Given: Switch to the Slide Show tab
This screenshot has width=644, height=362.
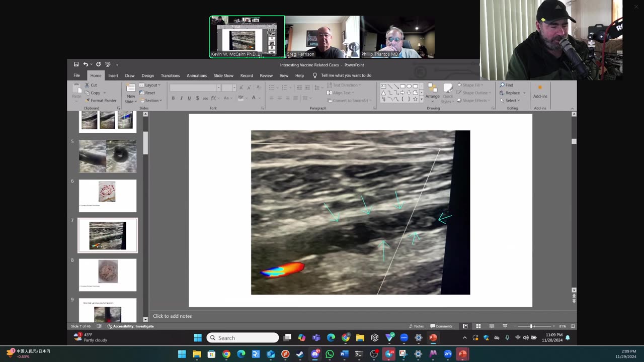Looking at the screenshot, I should [223, 75].
